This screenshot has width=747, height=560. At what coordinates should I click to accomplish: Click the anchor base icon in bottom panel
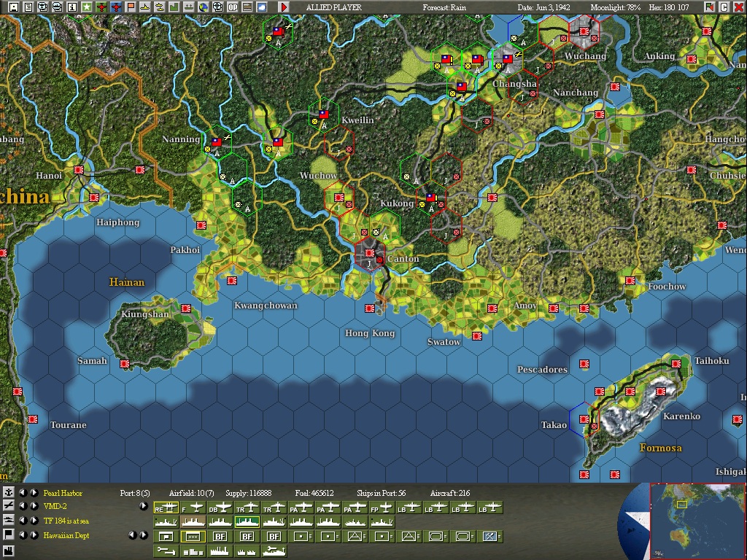coord(8,493)
